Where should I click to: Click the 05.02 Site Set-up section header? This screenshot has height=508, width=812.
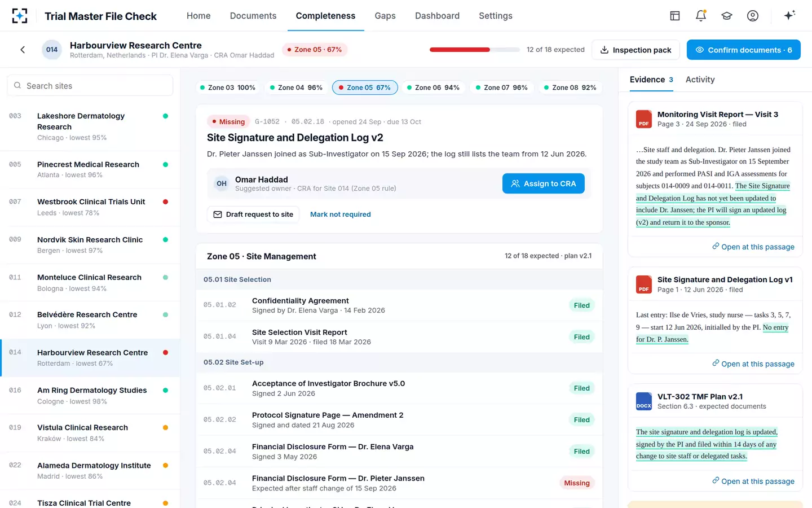point(399,362)
